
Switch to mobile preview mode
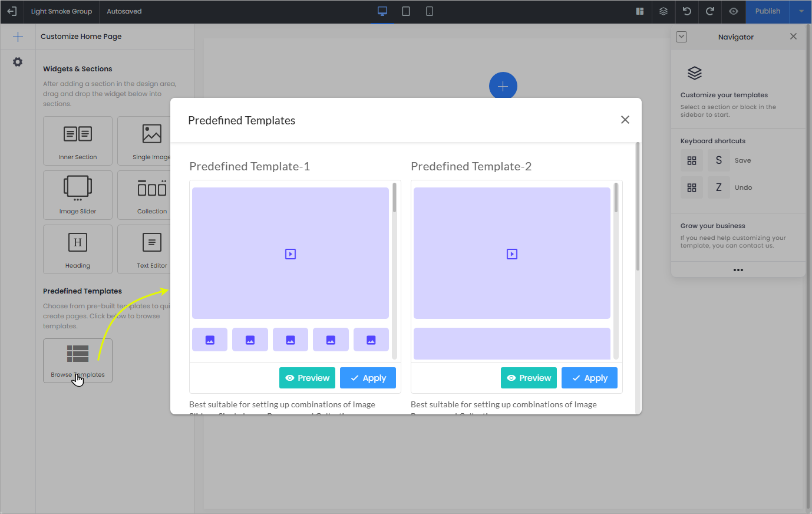(x=430, y=11)
